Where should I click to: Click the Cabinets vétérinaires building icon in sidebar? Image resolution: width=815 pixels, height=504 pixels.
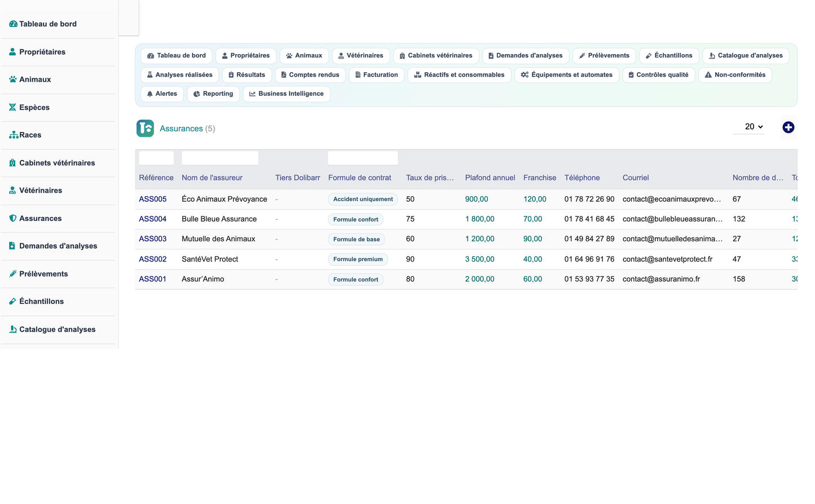tap(12, 163)
